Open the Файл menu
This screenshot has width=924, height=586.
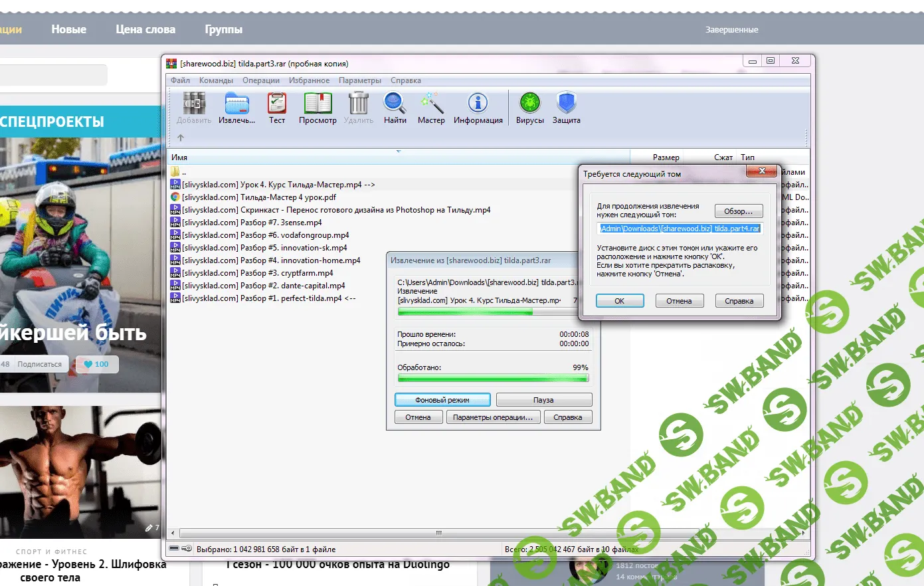(x=180, y=80)
